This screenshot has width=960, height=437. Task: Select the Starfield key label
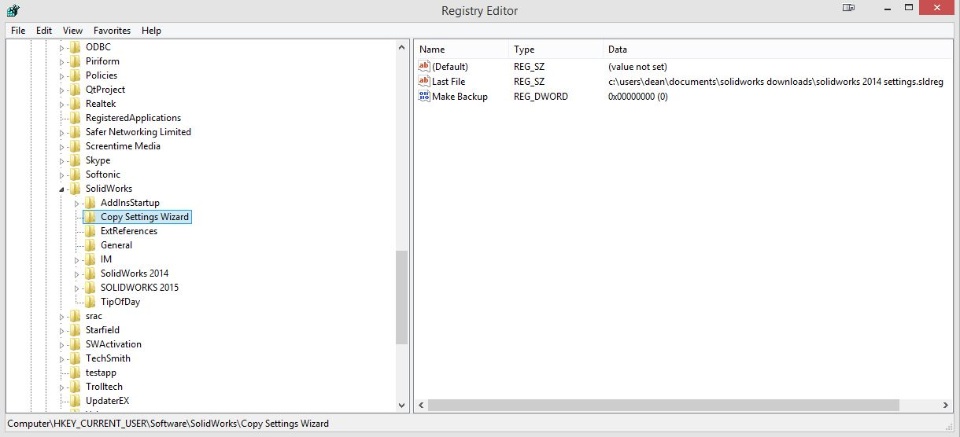pyautogui.click(x=102, y=330)
